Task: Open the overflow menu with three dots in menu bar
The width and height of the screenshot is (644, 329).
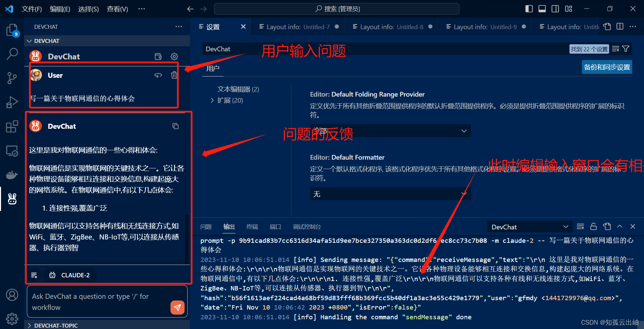Action: [142, 9]
